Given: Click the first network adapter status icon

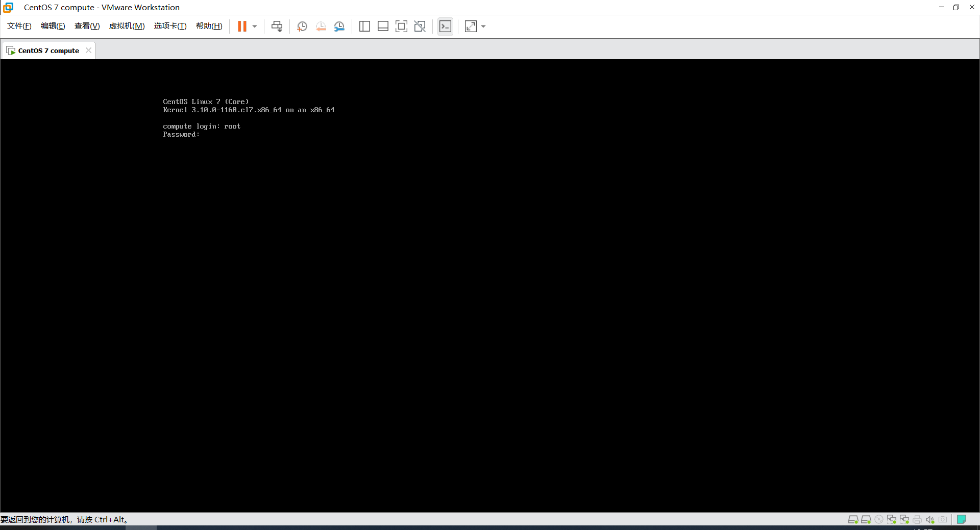Looking at the screenshot, I should coord(892,519).
